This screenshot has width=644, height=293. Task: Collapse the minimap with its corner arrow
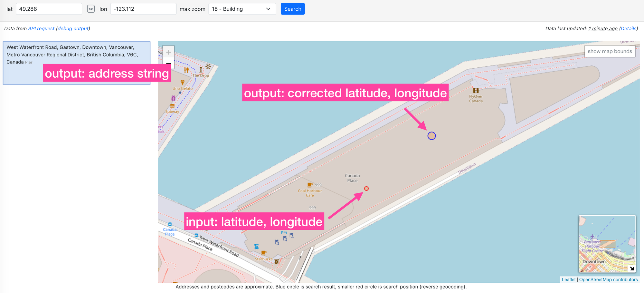pyautogui.click(x=632, y=268)
